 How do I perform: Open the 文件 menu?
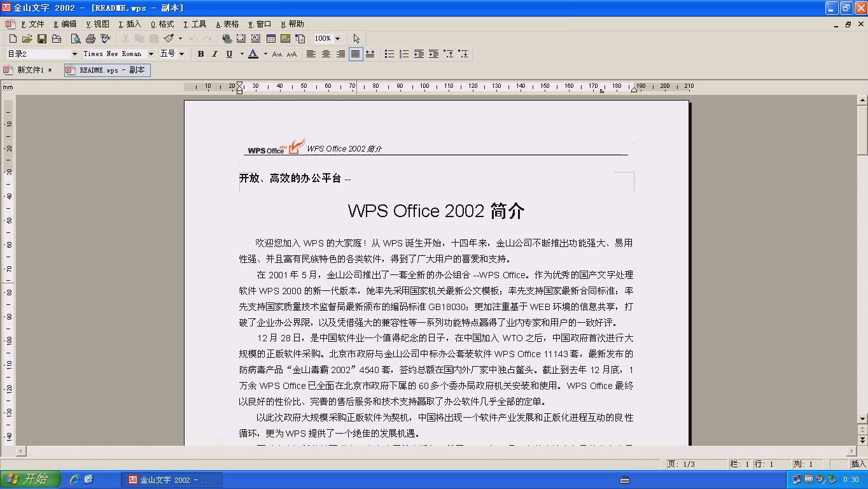click(32, 24)
